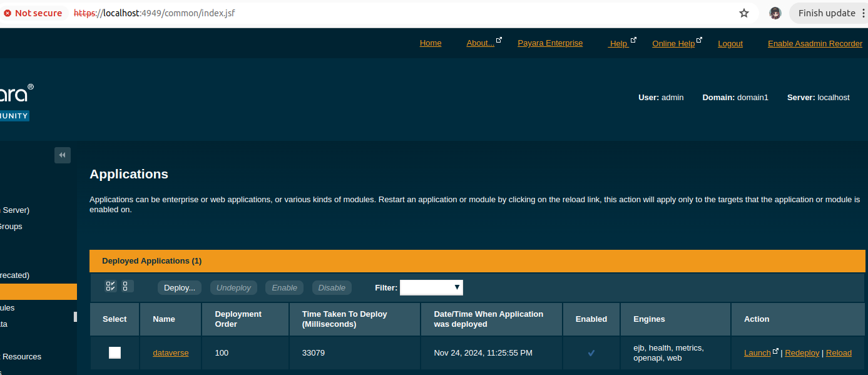Go to Home in the top menu
Viewport: 868px width, 375px height.
point(431,43)
